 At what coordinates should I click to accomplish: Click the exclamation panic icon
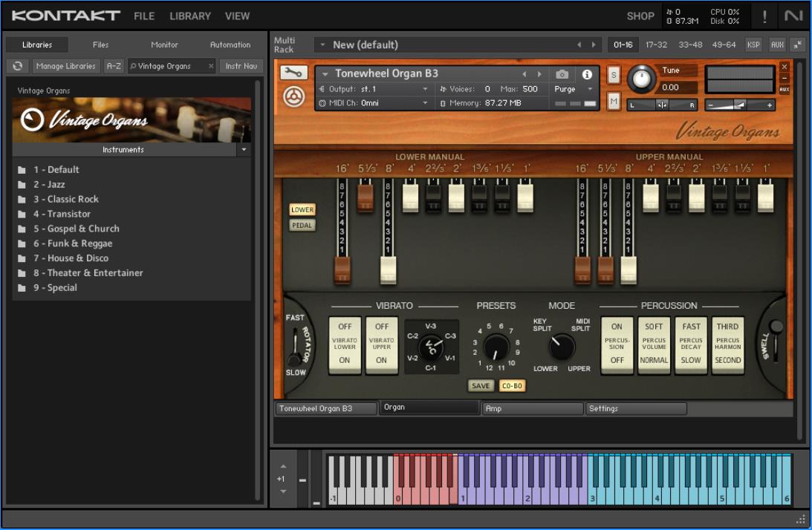point(765,16)
